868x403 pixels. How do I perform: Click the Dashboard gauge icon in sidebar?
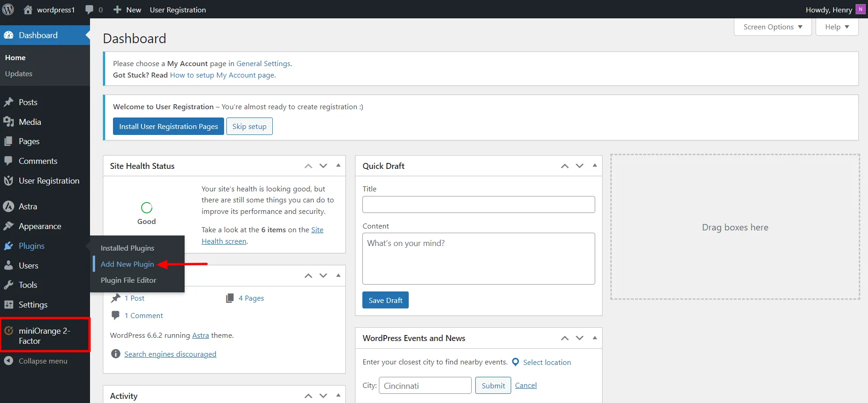9,35
